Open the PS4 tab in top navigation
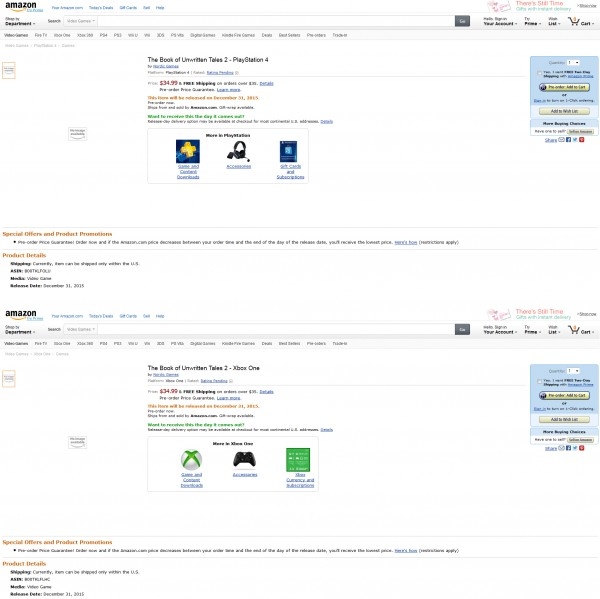Image resolution: width=600 pixels, height=599 pixels. coord(103,34)
